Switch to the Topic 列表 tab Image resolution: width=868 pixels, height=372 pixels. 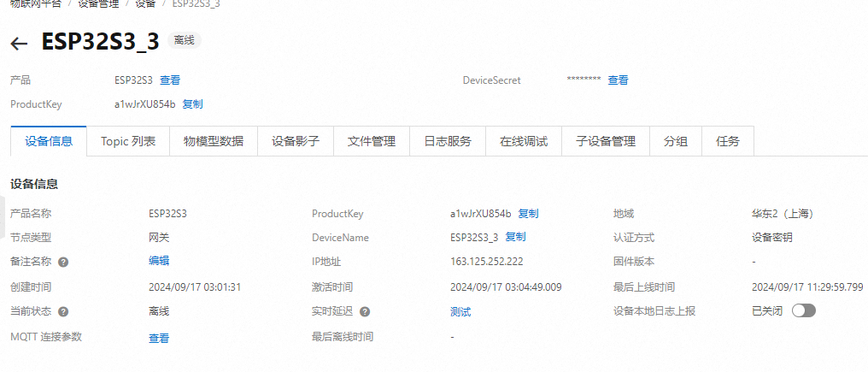(x=128, y=142)
